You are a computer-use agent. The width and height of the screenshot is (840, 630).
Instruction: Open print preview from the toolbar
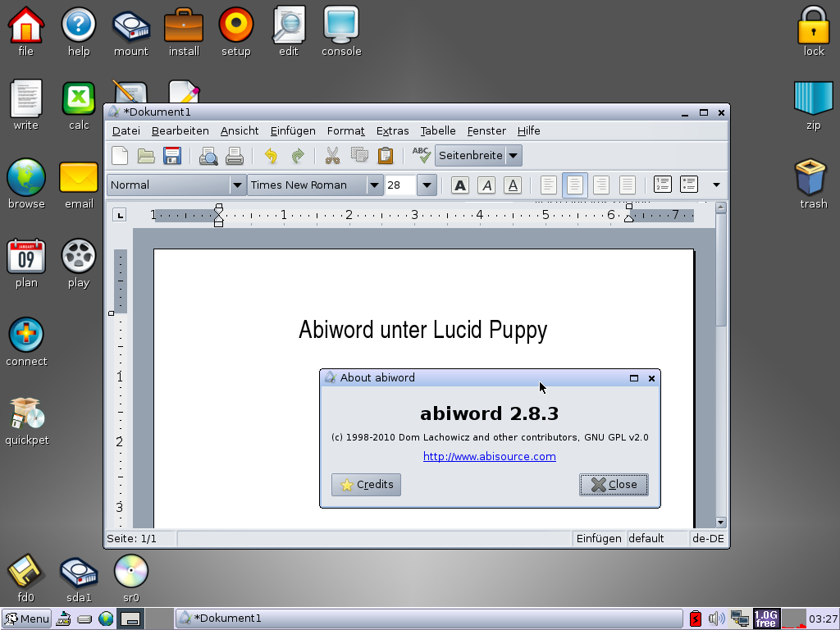208,156
